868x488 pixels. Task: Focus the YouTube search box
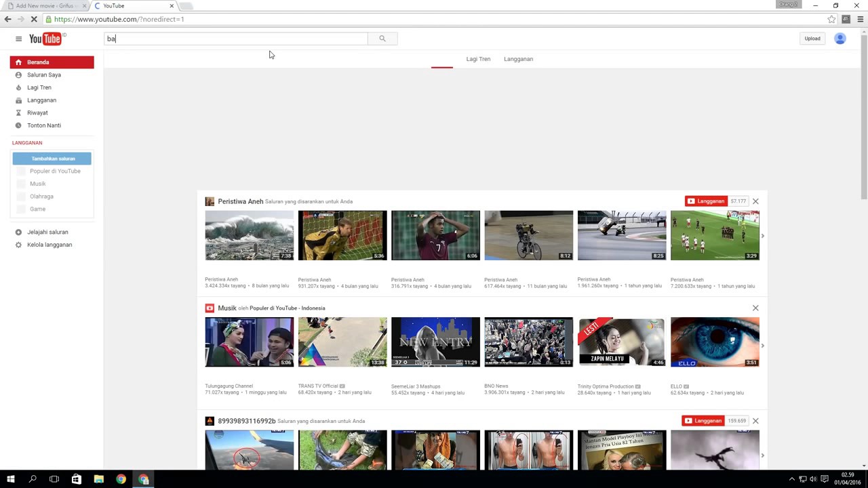(x=235, y=39)
